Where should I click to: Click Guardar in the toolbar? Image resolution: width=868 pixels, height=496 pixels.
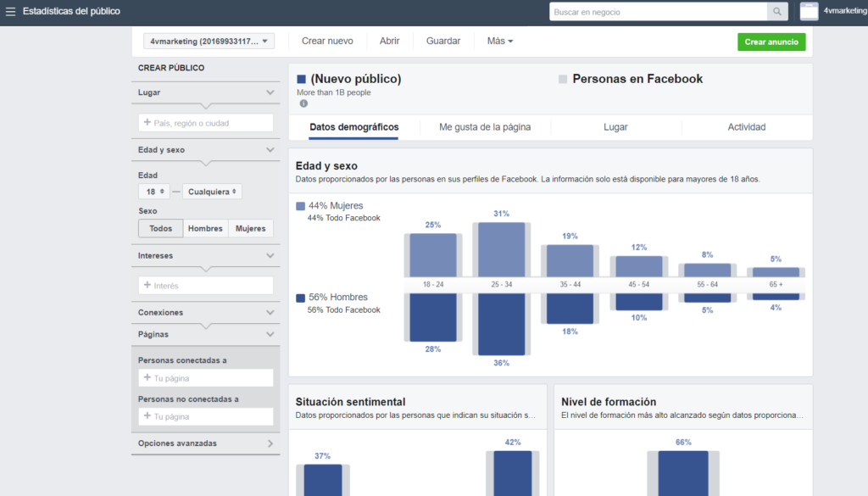point(443,42)
